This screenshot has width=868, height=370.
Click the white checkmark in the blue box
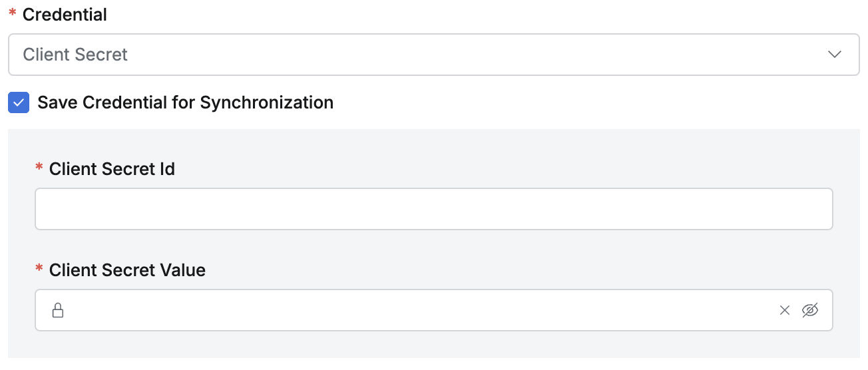click(x=19, y=103)
